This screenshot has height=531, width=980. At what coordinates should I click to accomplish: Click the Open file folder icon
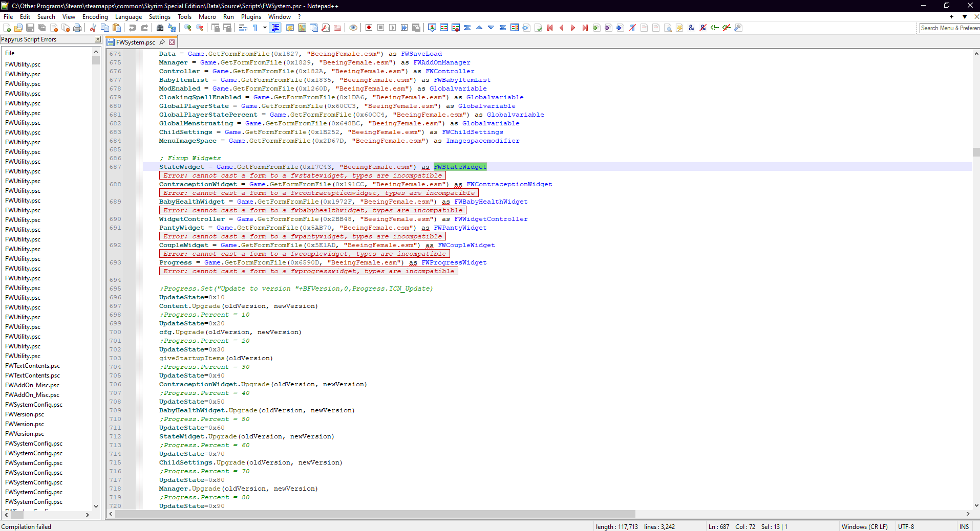[18, 28]
